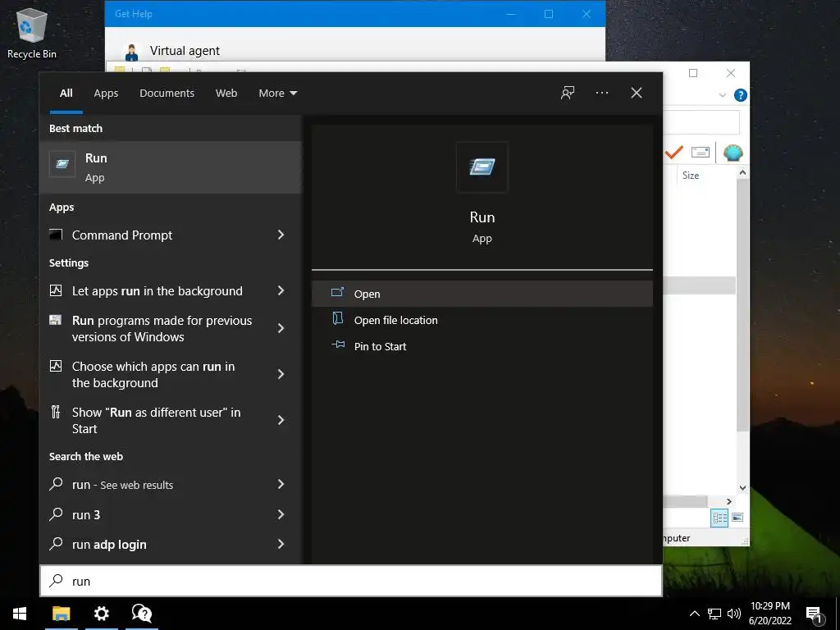This screenshot has width=840, height=630.
Task: Click the network icon in system tray
Action: tap(714, 614)
